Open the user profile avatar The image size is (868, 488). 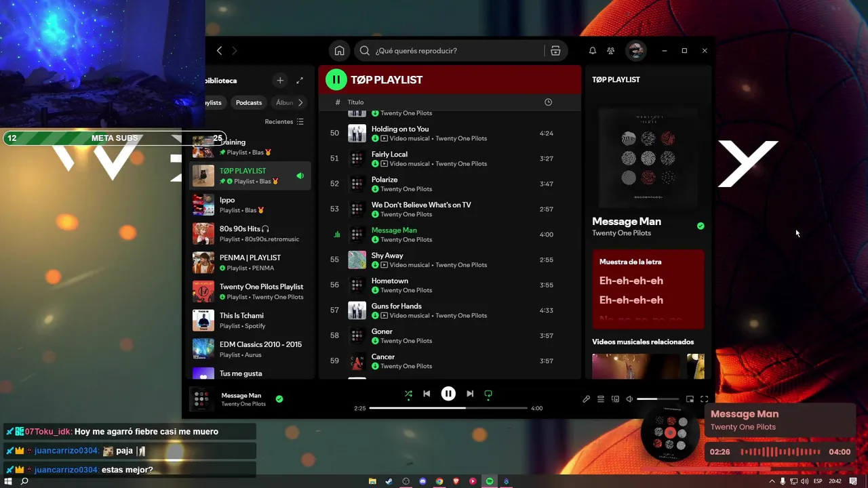pos(635,51)
